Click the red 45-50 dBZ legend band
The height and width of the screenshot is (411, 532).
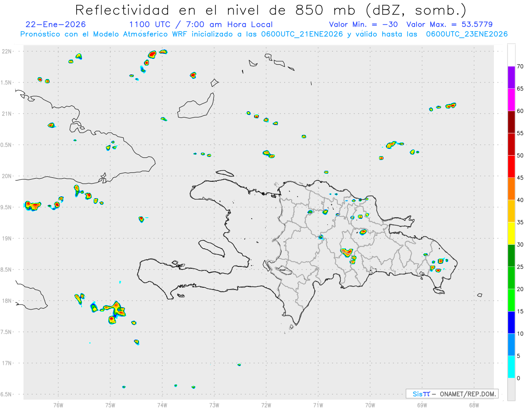[x=511, y=166]
